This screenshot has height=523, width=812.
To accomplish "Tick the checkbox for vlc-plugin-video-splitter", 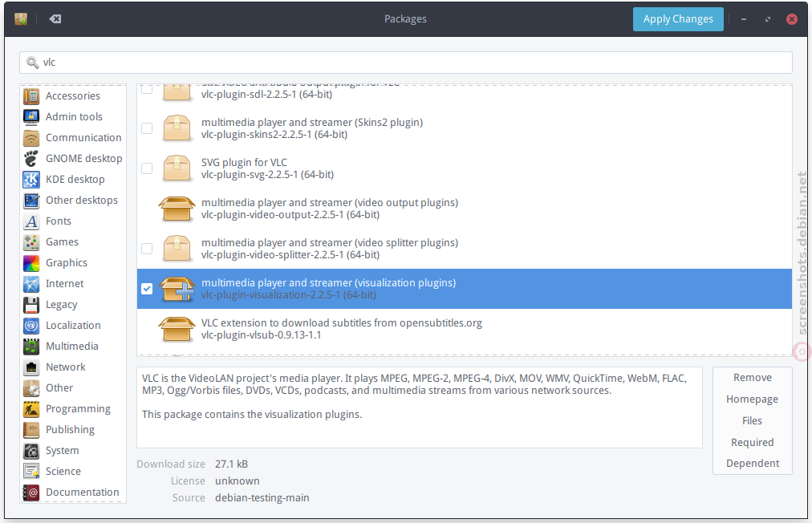I will coord(147,249).
